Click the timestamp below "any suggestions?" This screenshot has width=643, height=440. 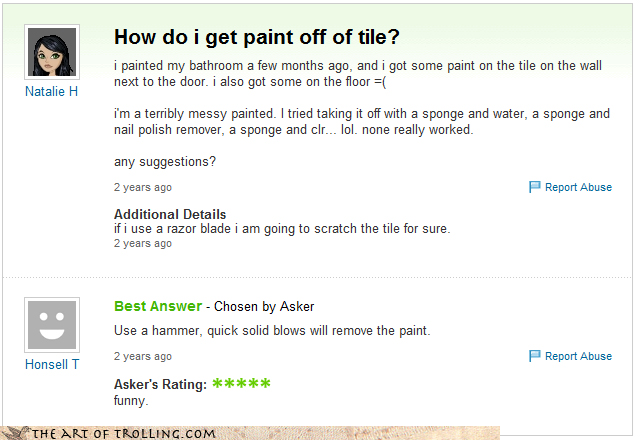click(x=142, y=187)
